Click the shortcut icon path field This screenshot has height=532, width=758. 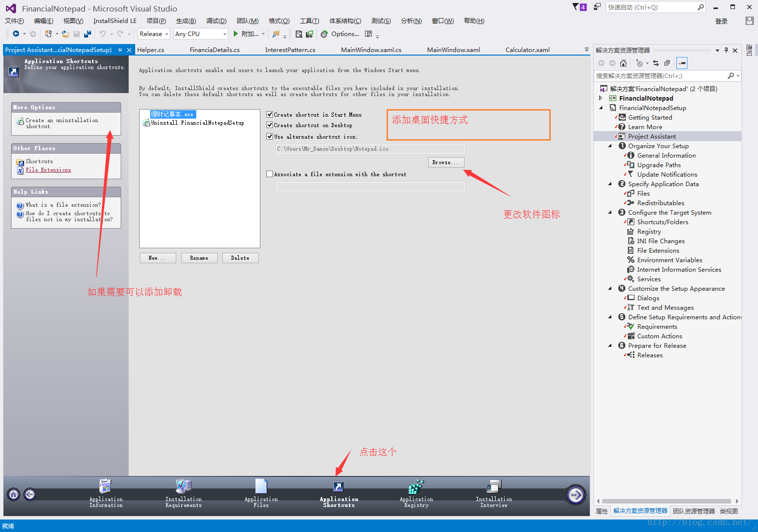click(370, 149)
